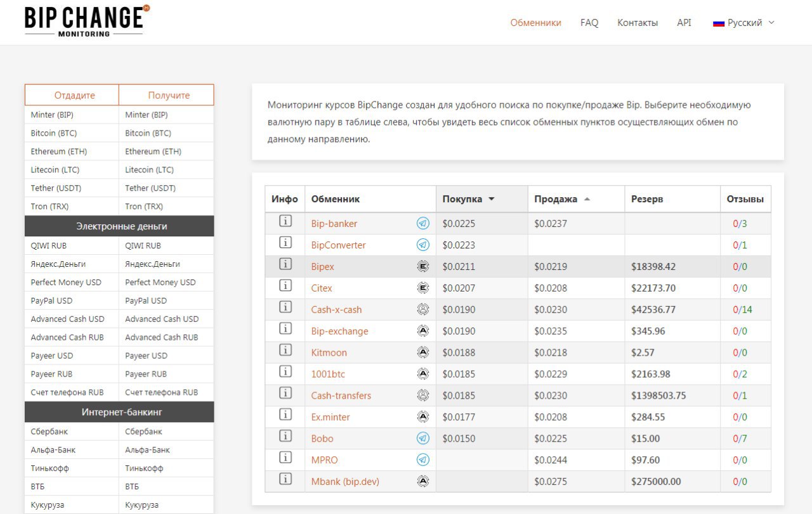This screenshot has width=812, height=514.
Task: Click the round badge icon beside Kitmoon
Action: click(423, 352)
